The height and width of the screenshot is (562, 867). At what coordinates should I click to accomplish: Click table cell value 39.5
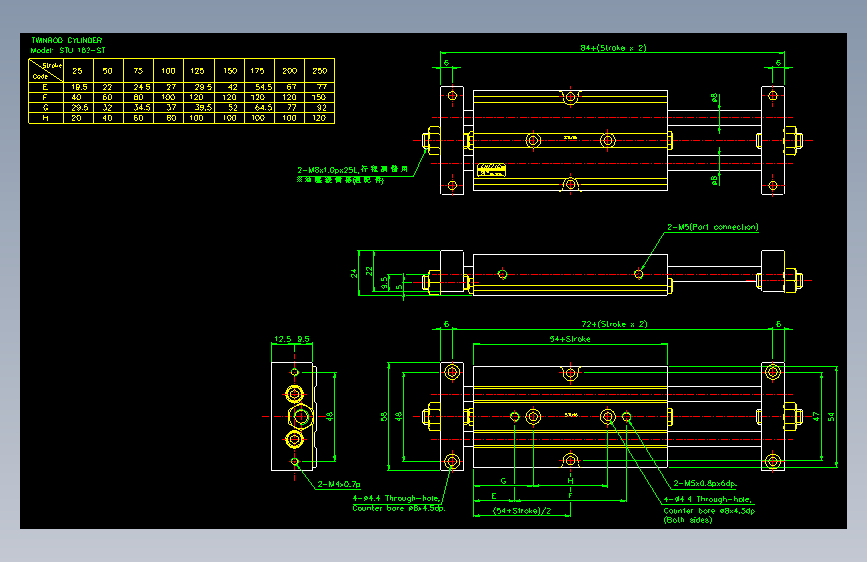[x=203, y=108]
